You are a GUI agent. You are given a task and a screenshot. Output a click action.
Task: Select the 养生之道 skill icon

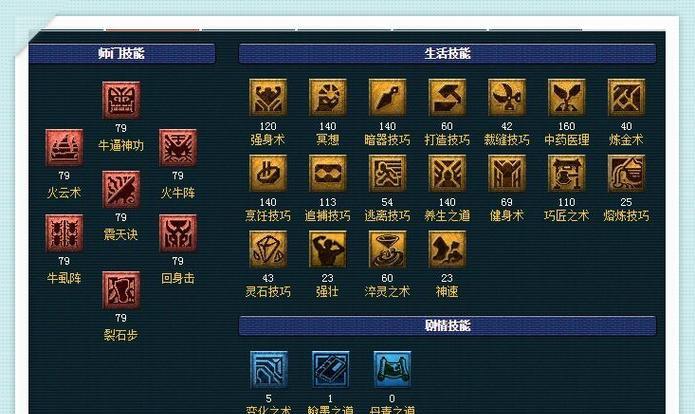pyautogui.click(x=447, y=173)
